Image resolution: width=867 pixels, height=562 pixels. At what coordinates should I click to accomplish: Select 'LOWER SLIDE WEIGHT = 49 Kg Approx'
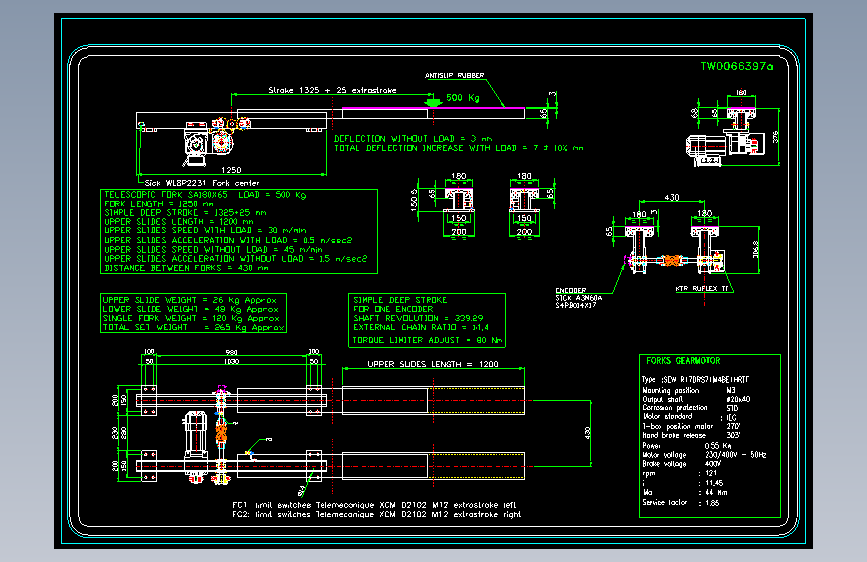tap(191, 309)
